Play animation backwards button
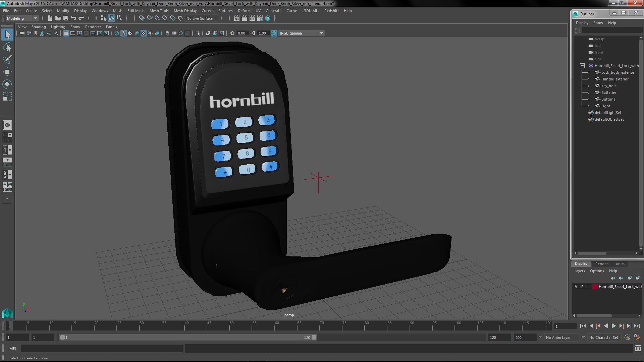 tap(606, 326)
